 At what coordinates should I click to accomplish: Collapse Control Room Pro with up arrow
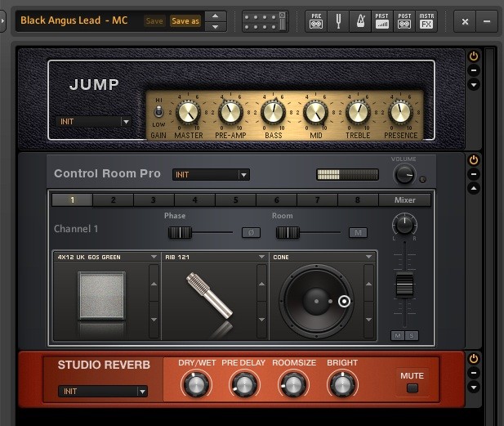click(474, 188)
